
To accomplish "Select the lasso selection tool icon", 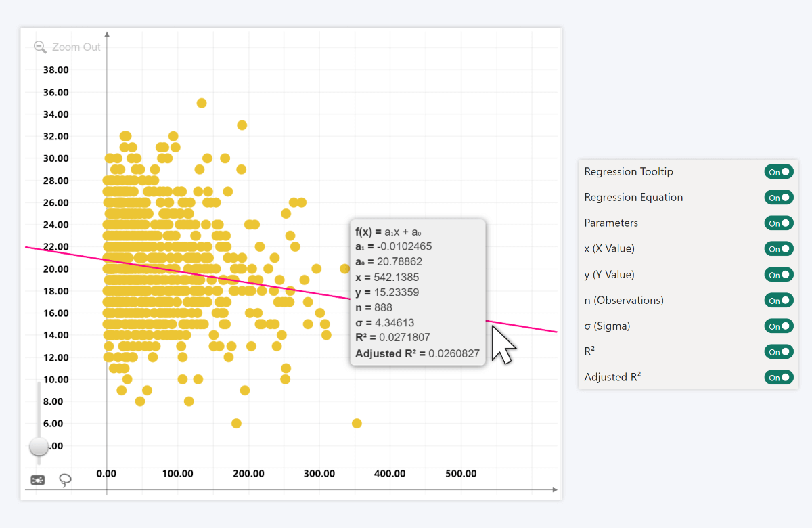I will (65, 479).
